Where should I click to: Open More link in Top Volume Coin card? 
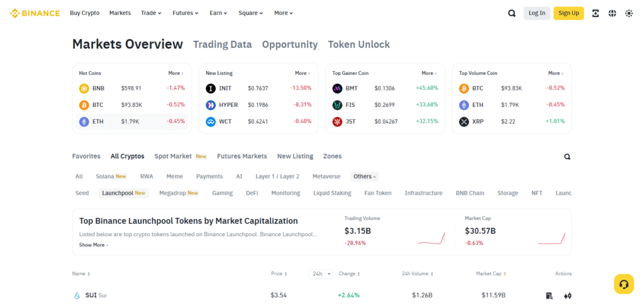tap(556, 73)
